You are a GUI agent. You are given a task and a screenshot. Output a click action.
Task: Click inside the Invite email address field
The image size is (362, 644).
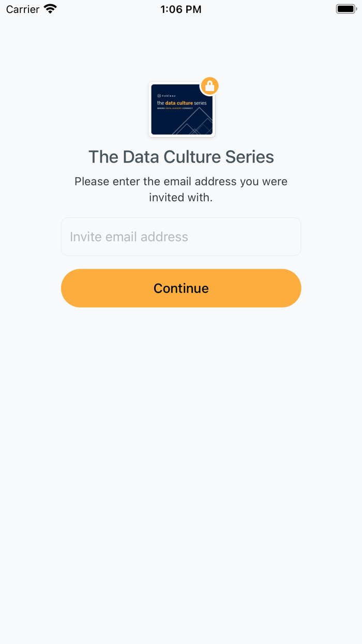pos(181,237)
